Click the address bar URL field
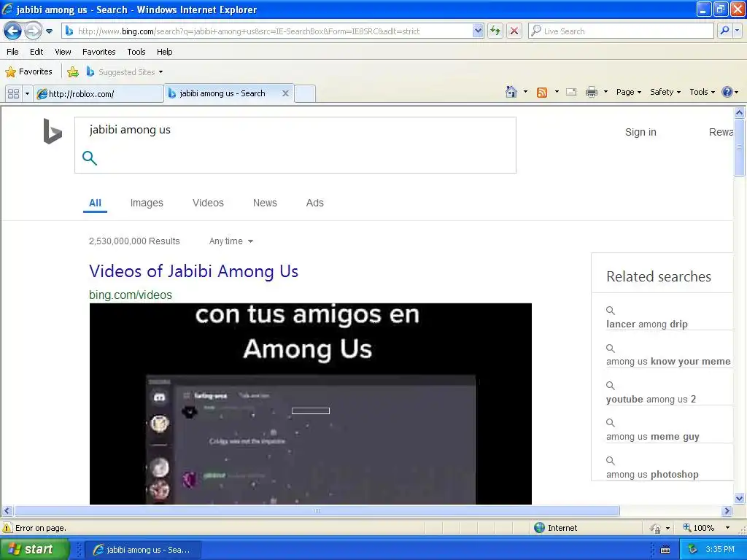Viewport: 747px width, 560px height. (268, 31)
